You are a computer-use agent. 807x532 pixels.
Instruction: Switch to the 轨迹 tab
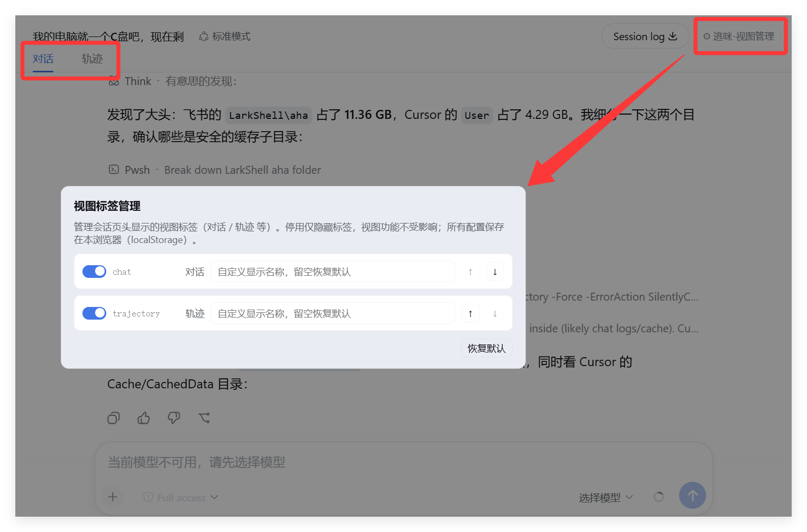(x=92, y=59)
